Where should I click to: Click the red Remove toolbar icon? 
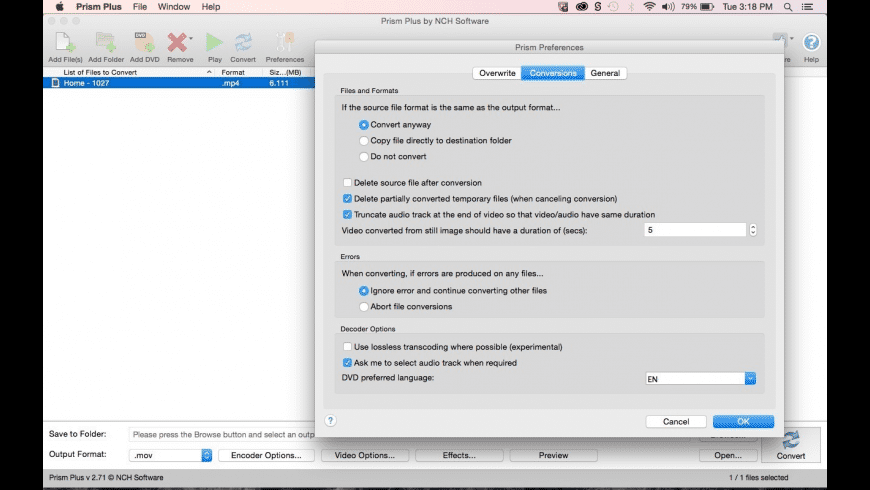point(177,43)
